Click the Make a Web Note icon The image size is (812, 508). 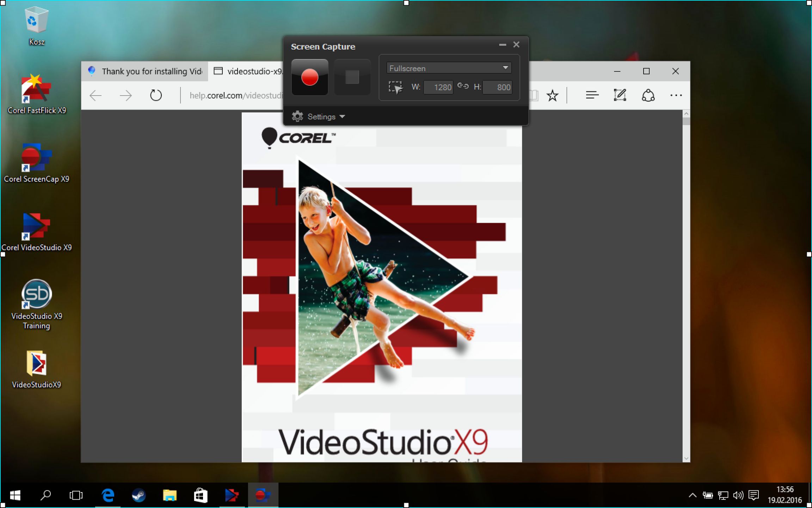[x=620, y=95]
